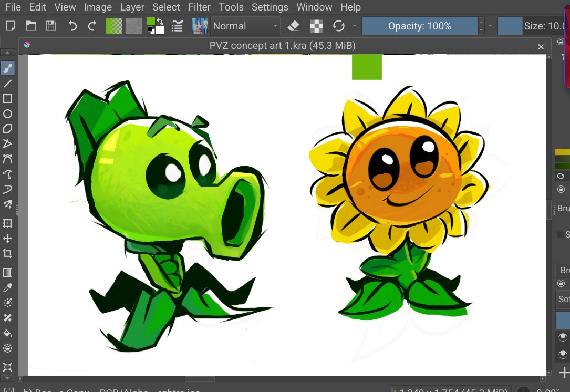This screenshot has width=570, height=392.
Task: Save the current document
Action: click(51, 26)
